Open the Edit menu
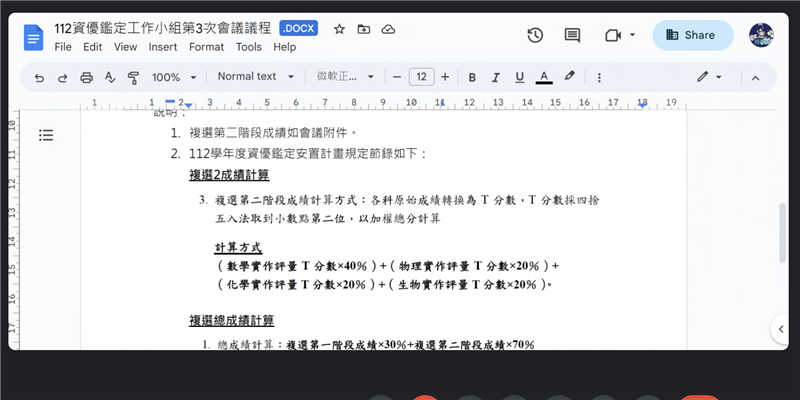Viewport: 800px width, 400px height. click(93, 47)
